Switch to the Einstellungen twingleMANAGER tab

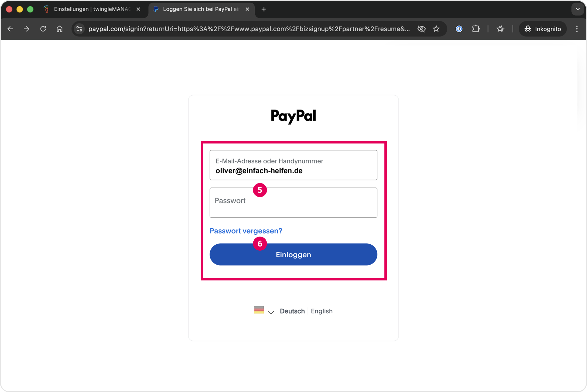(92, 9)
